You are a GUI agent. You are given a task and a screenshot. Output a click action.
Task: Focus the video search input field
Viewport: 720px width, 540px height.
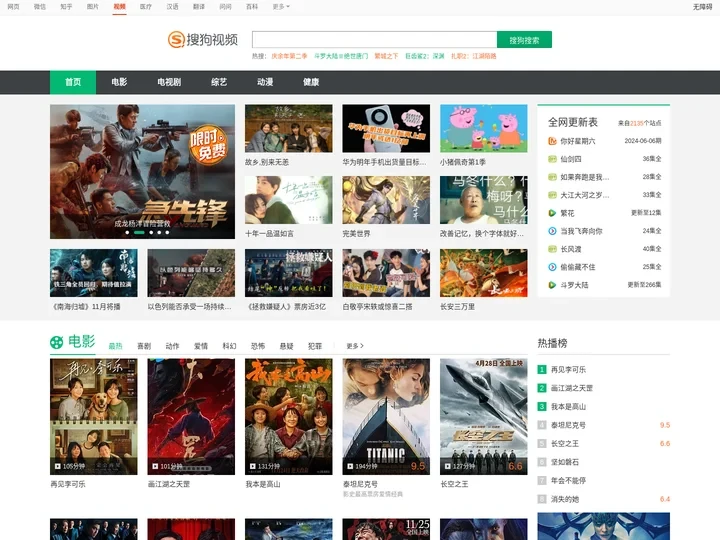pyautogui.click(x=374, y=40)
